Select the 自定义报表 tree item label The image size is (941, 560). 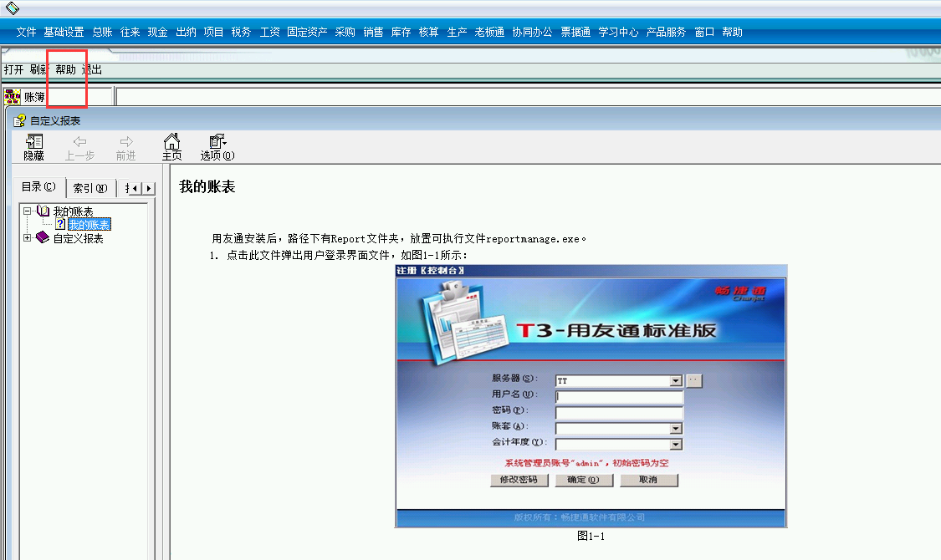(78, 239)
